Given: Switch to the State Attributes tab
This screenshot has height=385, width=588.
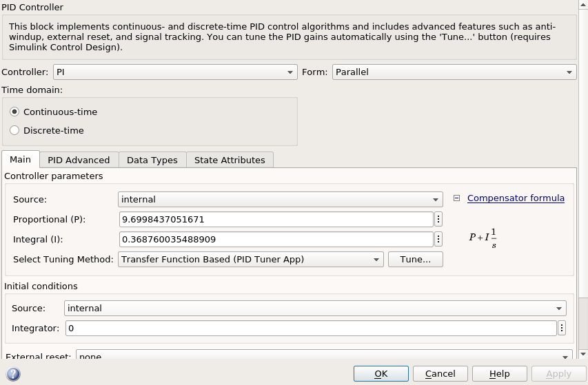Looking at the screenshot, I should pos(230,160).
